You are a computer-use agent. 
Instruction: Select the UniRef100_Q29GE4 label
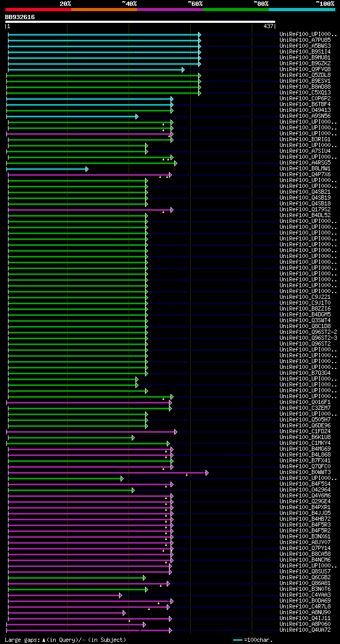click(x=305, y=501)
